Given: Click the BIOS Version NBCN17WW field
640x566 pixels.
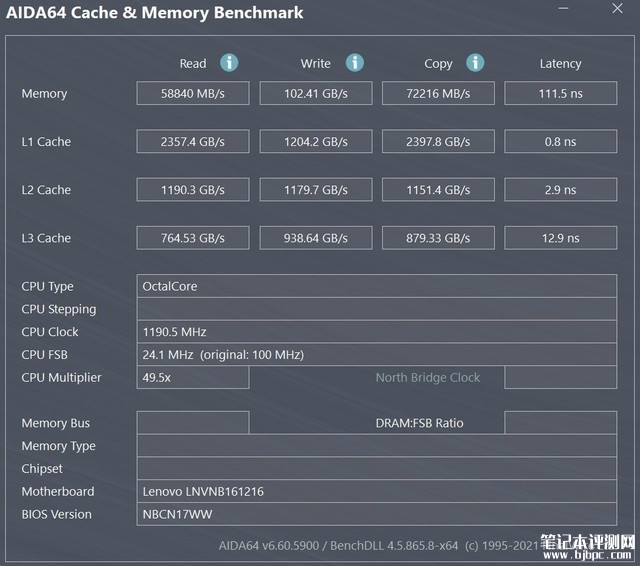Looking at the screenshot, I should coord(376,514).
